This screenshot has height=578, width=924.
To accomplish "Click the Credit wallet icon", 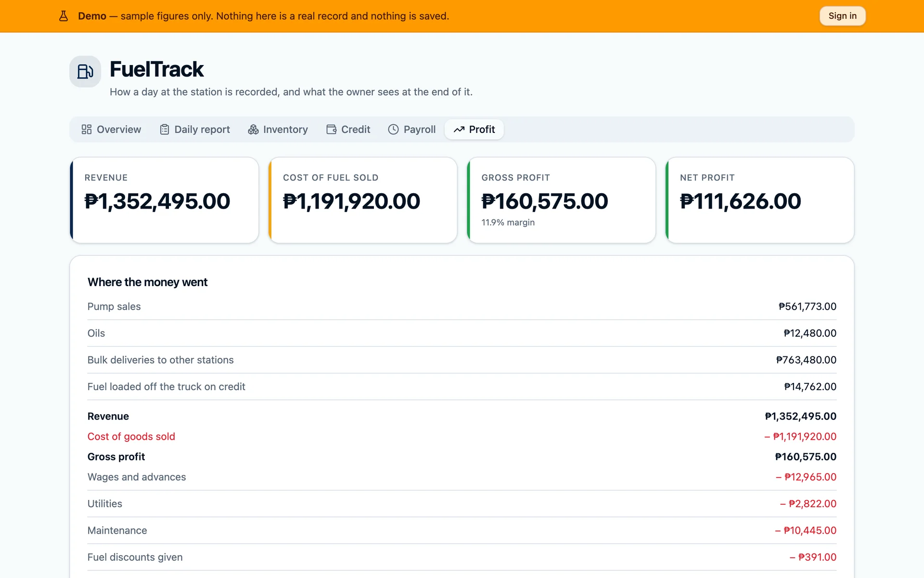I will click(x=331, y=130).
